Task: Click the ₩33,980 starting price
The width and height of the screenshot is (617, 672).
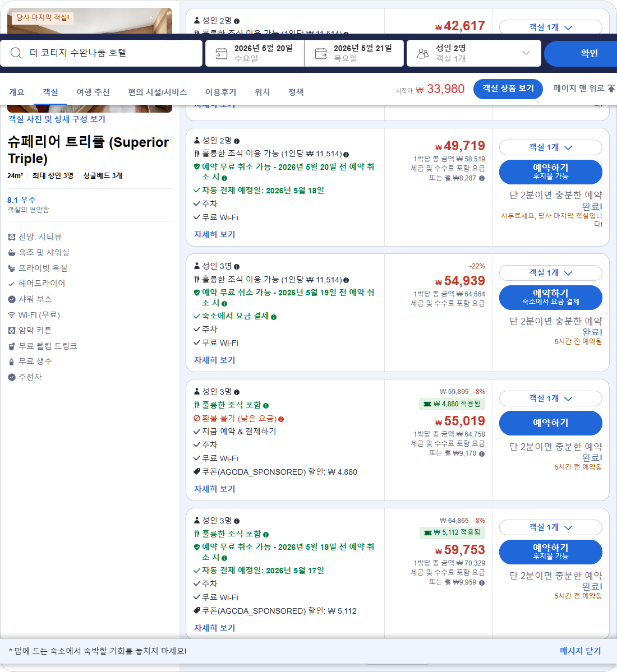Action: (x=440, y=89)
